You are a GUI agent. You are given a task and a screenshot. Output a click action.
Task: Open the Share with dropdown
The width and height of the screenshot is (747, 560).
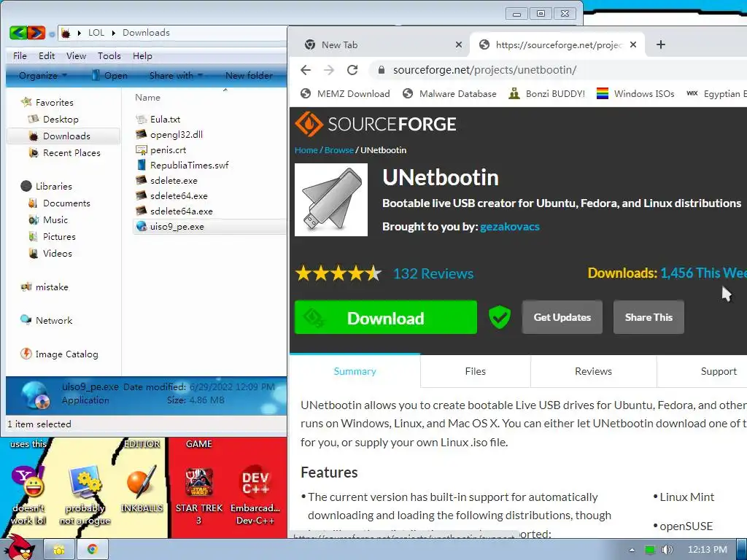click(x=176, y=75)
